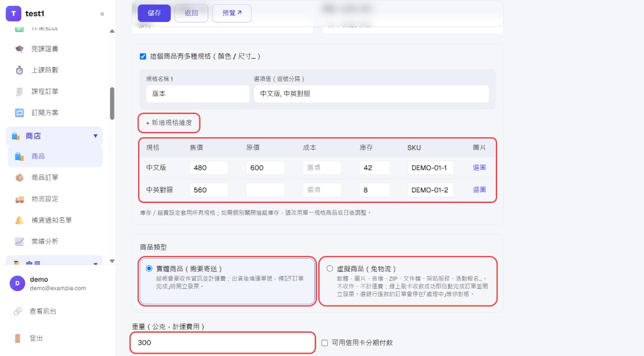This screenshot has width=644, height=356.
Task: Click the 庫存 column header
Action: pos(366,148)
